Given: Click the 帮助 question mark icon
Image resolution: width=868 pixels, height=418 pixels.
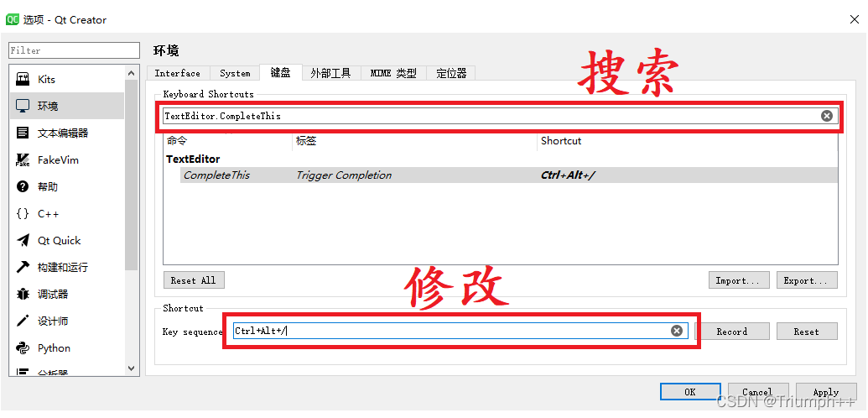Looking at the screenshot, I should (23, 187).
